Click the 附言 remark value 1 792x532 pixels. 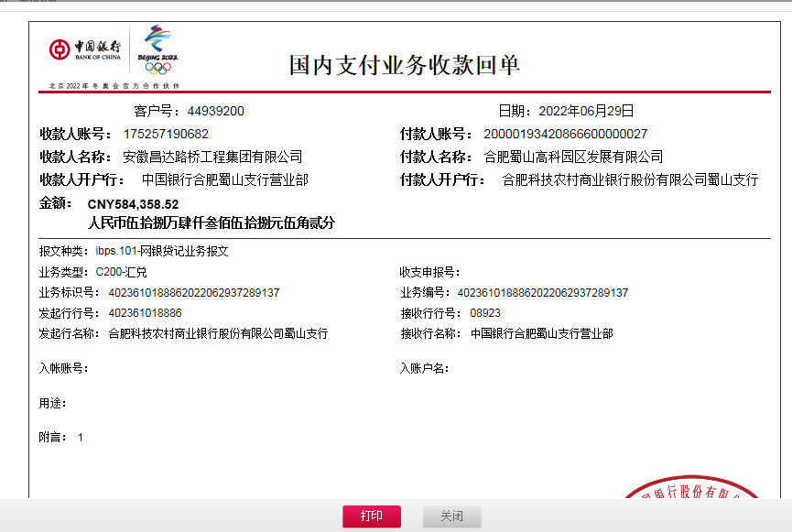click(81, 438)
